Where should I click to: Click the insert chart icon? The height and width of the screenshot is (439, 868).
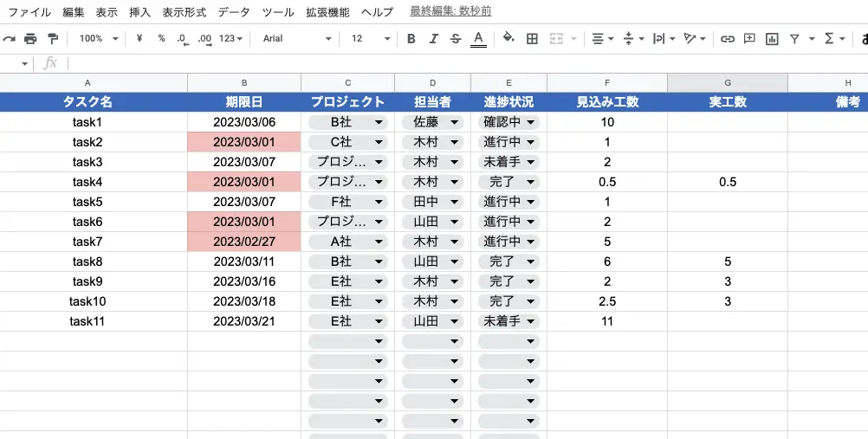tap(772, 39)
